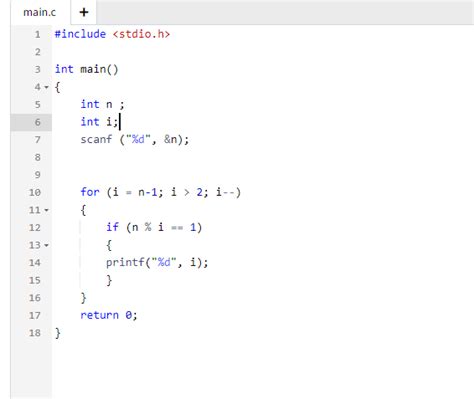Viewport: 474px width, 399px height.
Task: Place cursor on int n declaration
Action: click(102, 104)
